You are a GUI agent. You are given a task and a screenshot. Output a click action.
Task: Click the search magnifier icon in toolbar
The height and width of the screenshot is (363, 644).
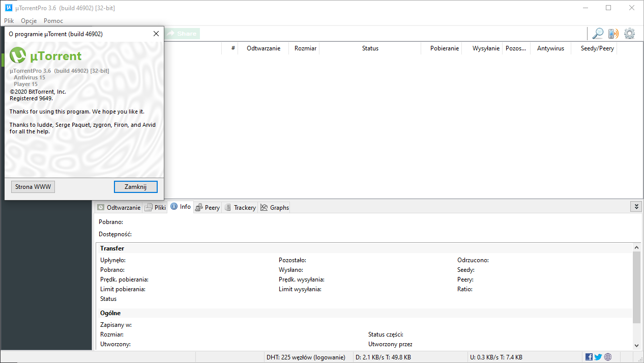(x=598, y=34)
